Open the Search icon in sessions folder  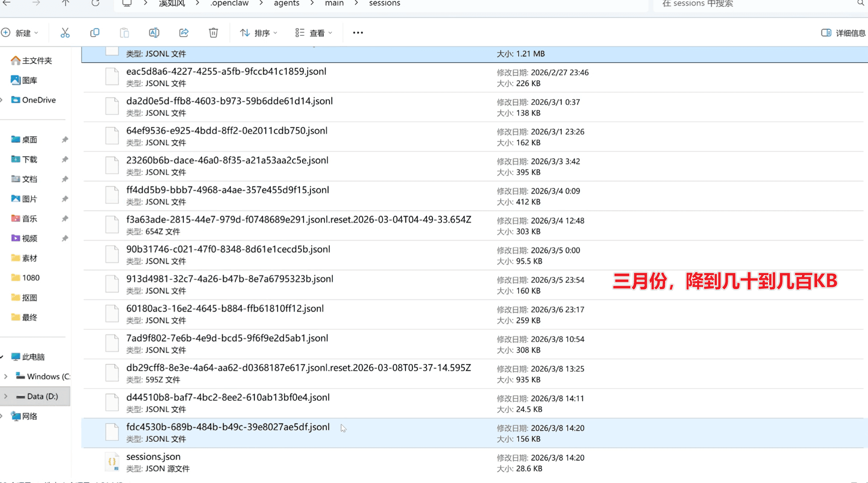point(861,3)
